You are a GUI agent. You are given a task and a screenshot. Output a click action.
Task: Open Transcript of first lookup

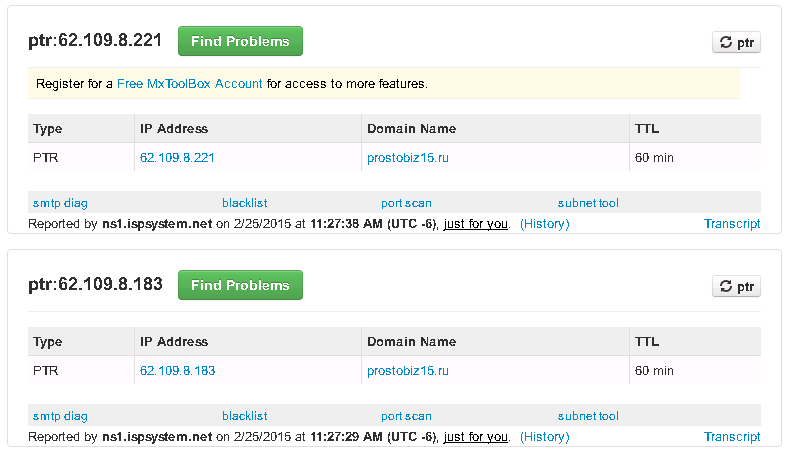pos(732,224)
